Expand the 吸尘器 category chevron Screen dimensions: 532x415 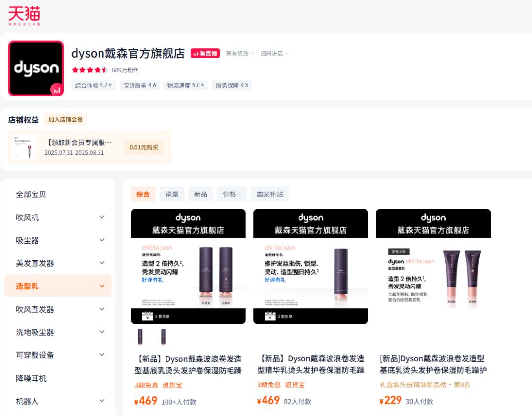coord(102,240)
